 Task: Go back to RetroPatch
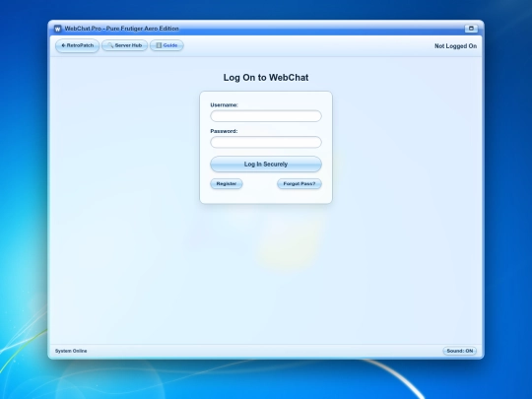(x=78, y=45)
